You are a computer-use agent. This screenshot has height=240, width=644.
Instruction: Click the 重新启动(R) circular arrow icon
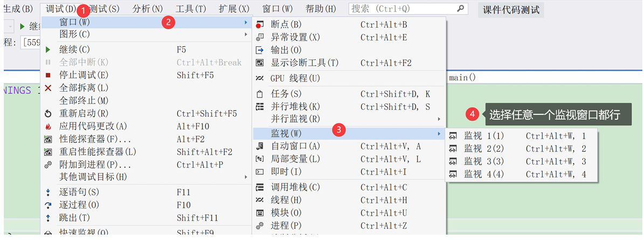tap(48, 113)
